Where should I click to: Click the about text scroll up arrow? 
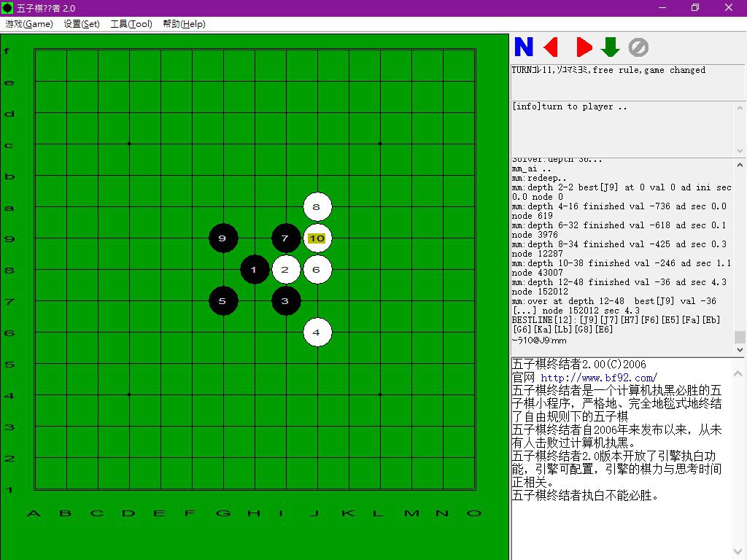(738, 374)
